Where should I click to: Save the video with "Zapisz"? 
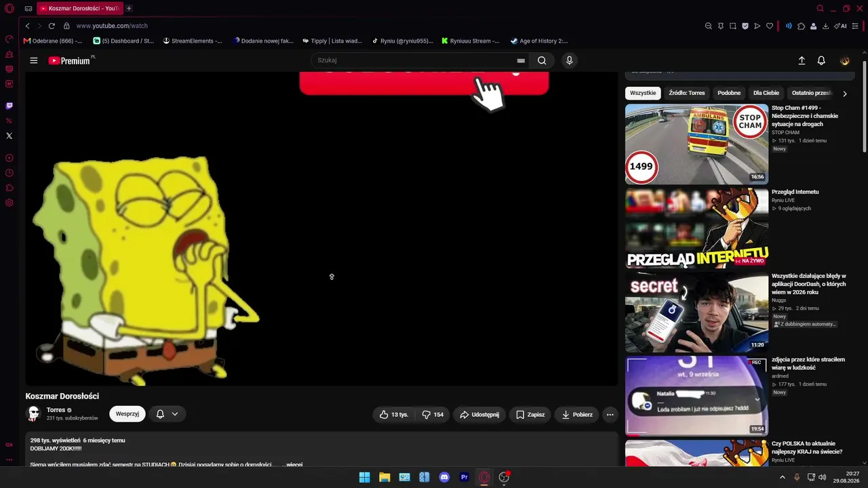pyautogui.click(x=530, y=415)
